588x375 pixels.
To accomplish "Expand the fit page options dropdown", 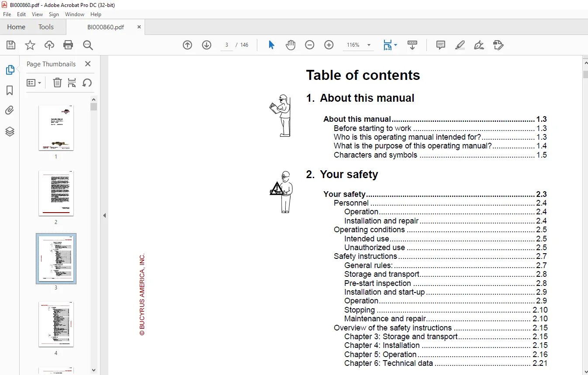I will (x=390, y=45).
